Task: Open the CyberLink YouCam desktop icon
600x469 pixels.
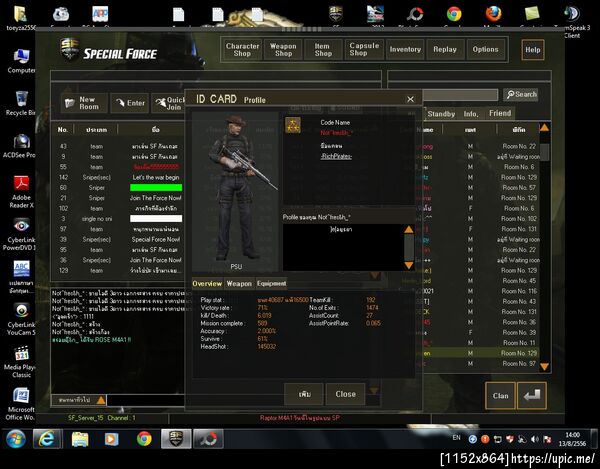Action: point(21,319)
